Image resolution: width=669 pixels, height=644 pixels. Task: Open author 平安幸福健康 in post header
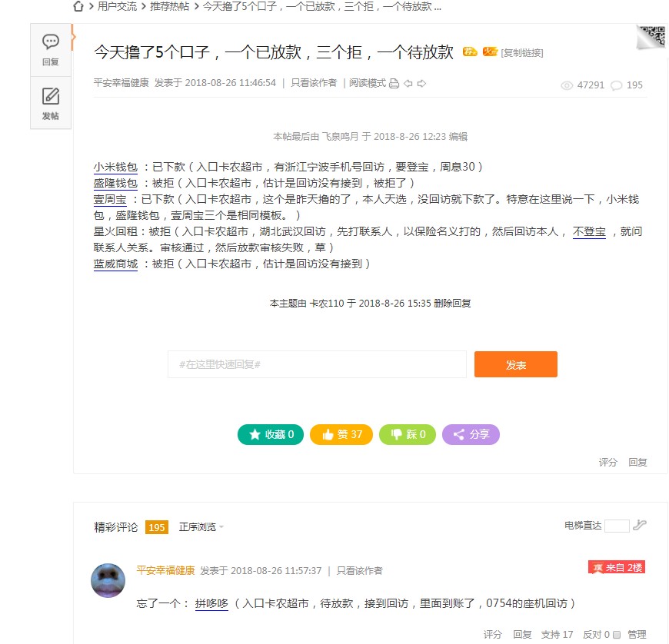coord(121,83)
